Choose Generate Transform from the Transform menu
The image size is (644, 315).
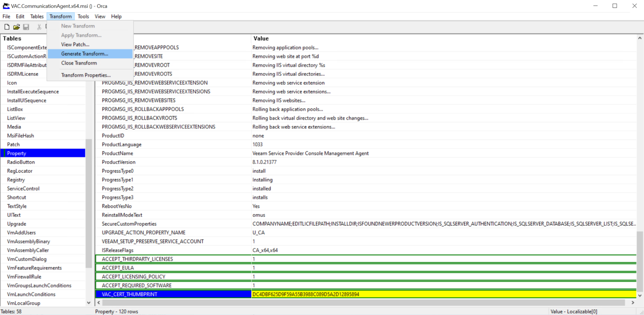point(85,54)
